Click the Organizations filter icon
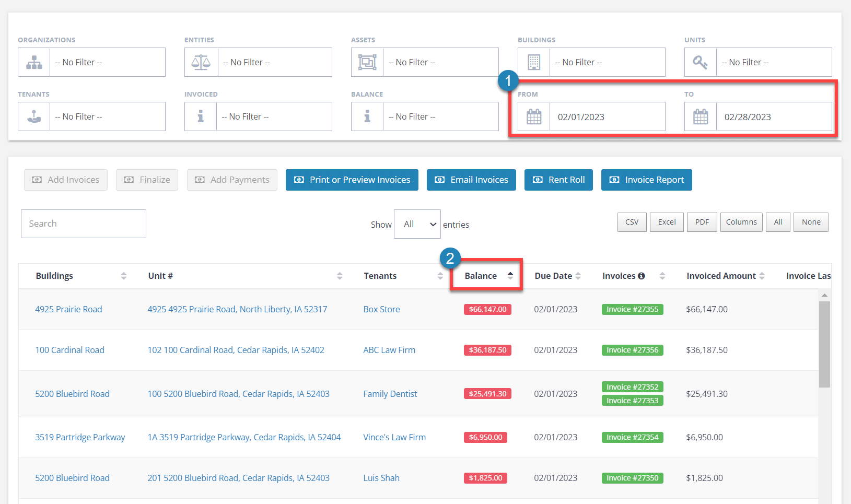 pos(33,62)
